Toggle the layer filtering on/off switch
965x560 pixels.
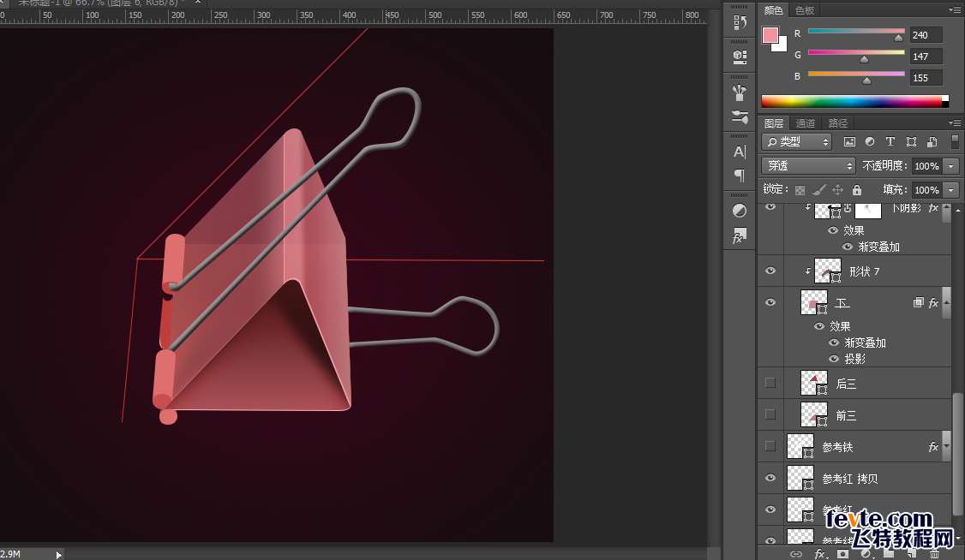(x=955, y=142)
